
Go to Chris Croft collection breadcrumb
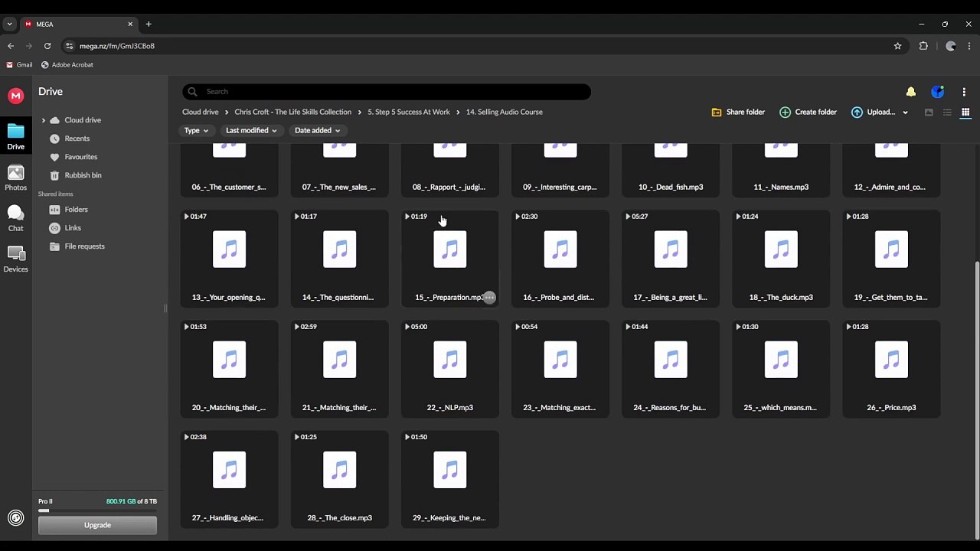coord(292,112)
